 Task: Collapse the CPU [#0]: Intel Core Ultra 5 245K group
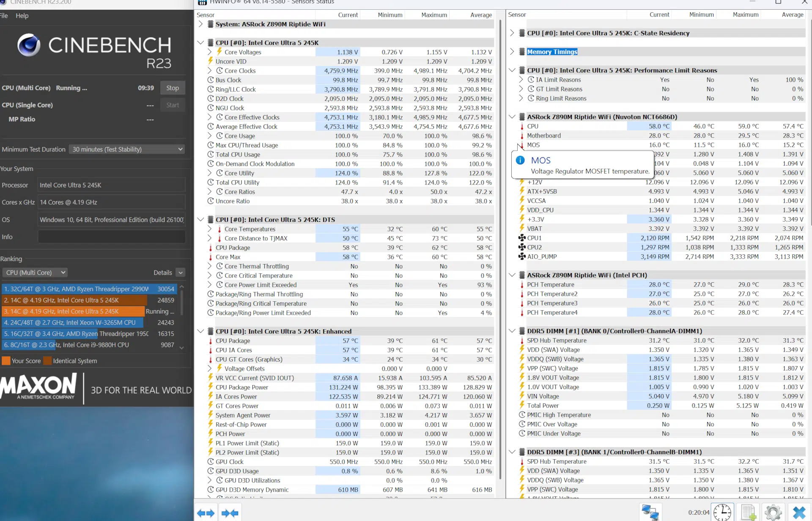(x=200, y=42)
